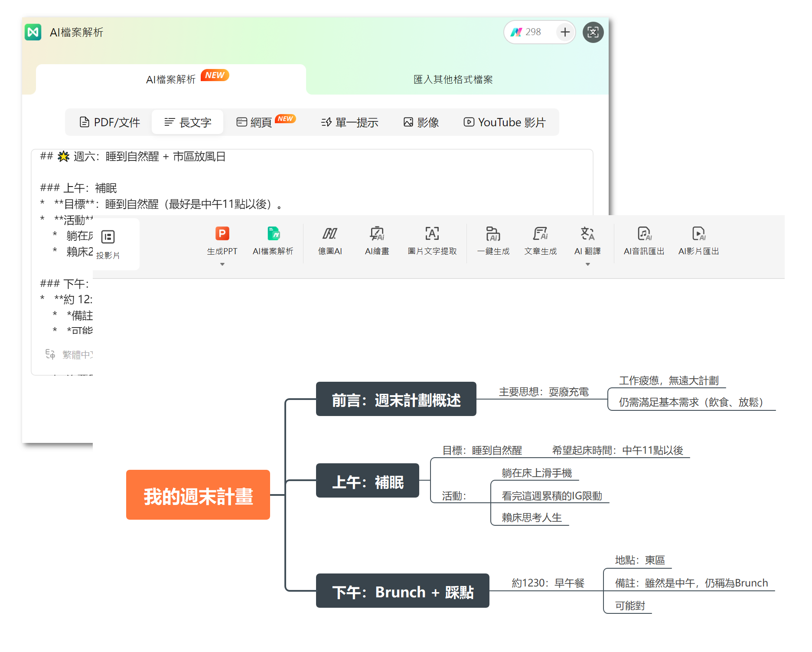
Task: Switch to the 匯入其他格式檔案 tab
Action: pyautogui.click(x=452, y=79)
